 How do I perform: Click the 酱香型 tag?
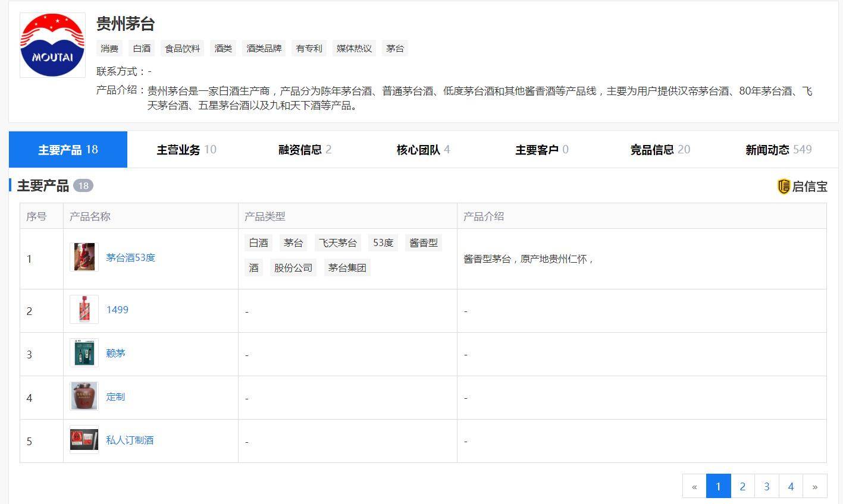pyautogui.click(x=423, y=242)
